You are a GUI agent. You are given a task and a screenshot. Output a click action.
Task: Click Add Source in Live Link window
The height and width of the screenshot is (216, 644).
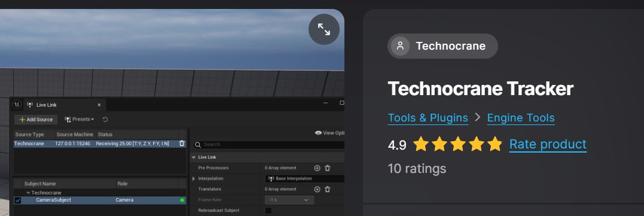point(36,120)
